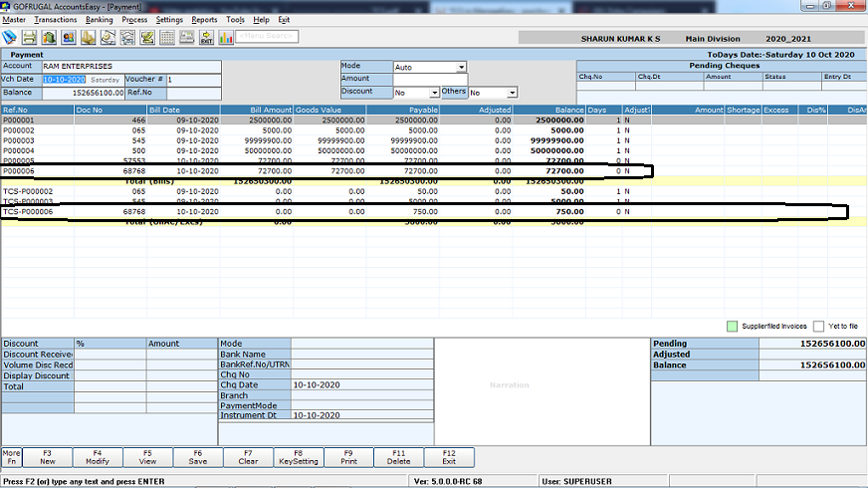Click the first toolbar icon with blue pen

(10, 38)
